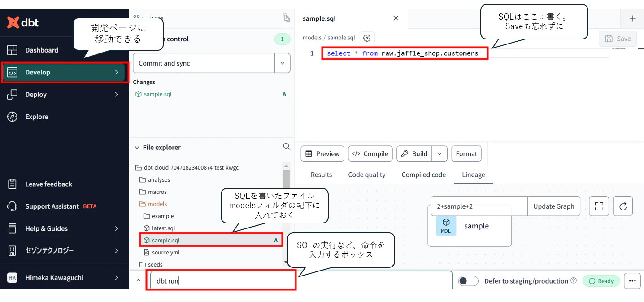Click SQL editor line 1 code
Viewport: 644px width, 302px height.
pos(403,53)
